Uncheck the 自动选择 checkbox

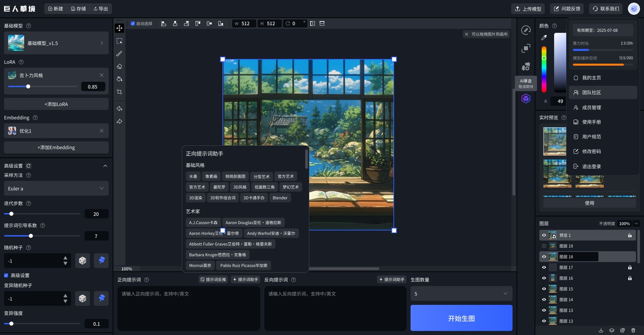click(133, 24)
